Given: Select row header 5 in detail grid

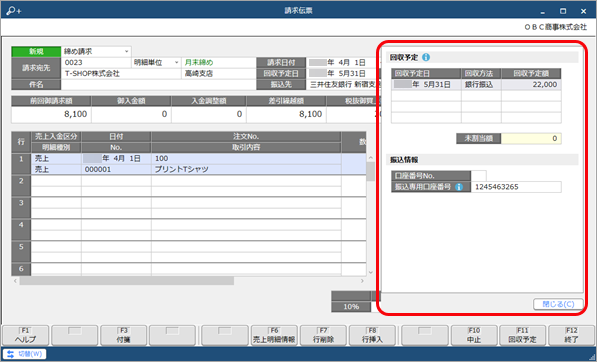Looking at the screenshot, I should point(21,252).
